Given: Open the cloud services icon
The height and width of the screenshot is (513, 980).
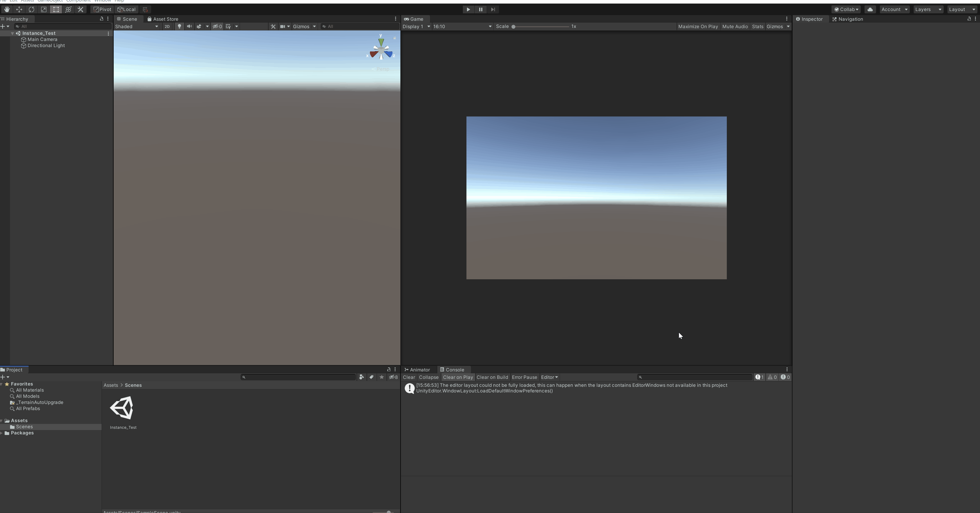Looking at the screenshot, I should [870, 9].
